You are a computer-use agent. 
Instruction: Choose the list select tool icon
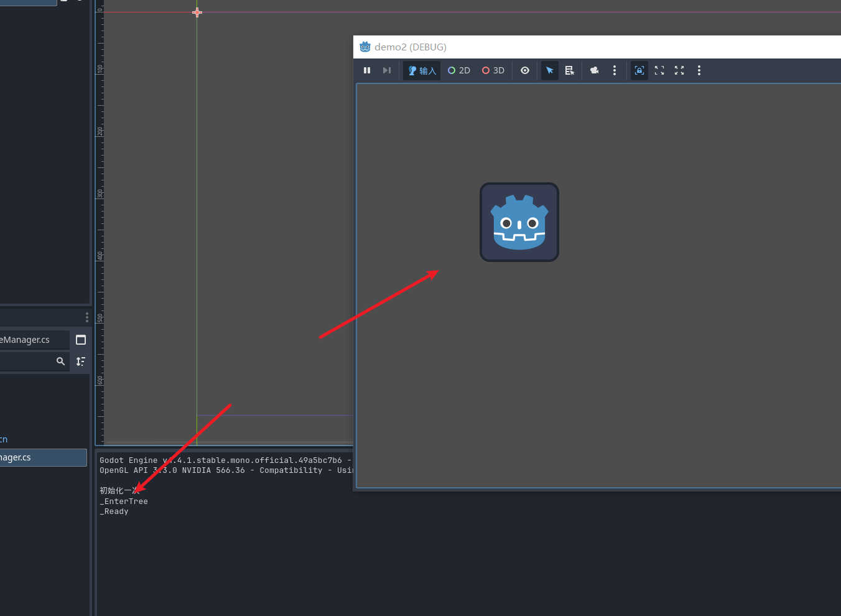[x=570, y=70]
